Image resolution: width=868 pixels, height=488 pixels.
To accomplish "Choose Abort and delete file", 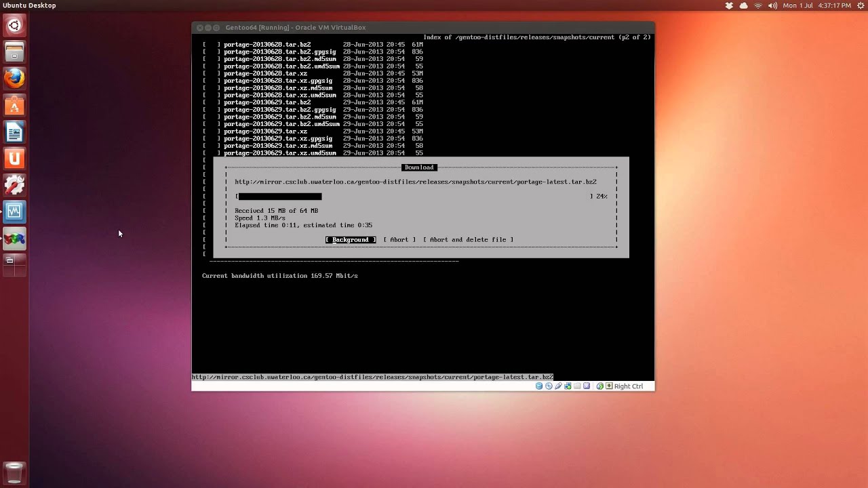I will [468, 239].
